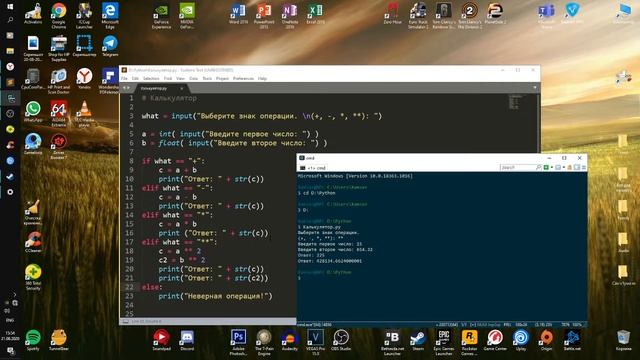Click line 22 else statement in editor

(x=152, y=287)
